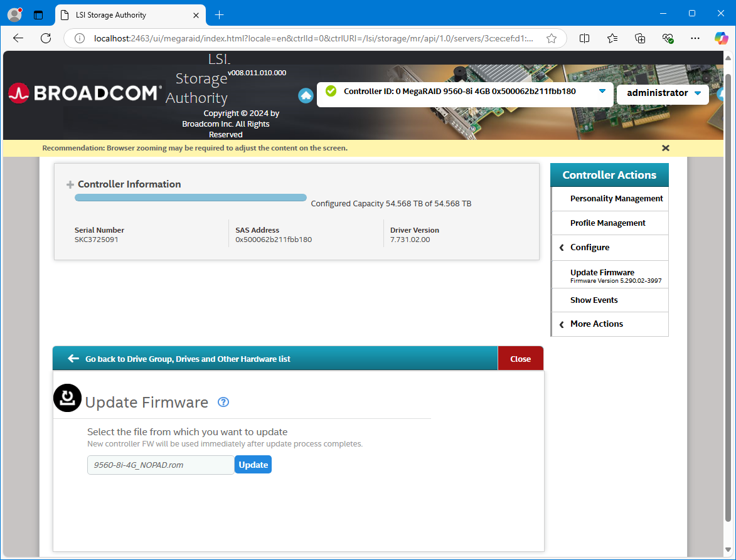The width and height of the screenshot is (736, 560).
Task: Click the Configured Capacity progress bar
Action: coord(191,198)
